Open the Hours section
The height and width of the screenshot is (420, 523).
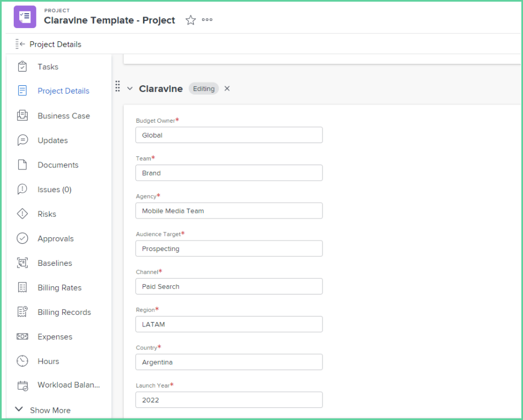coord(48,361)
